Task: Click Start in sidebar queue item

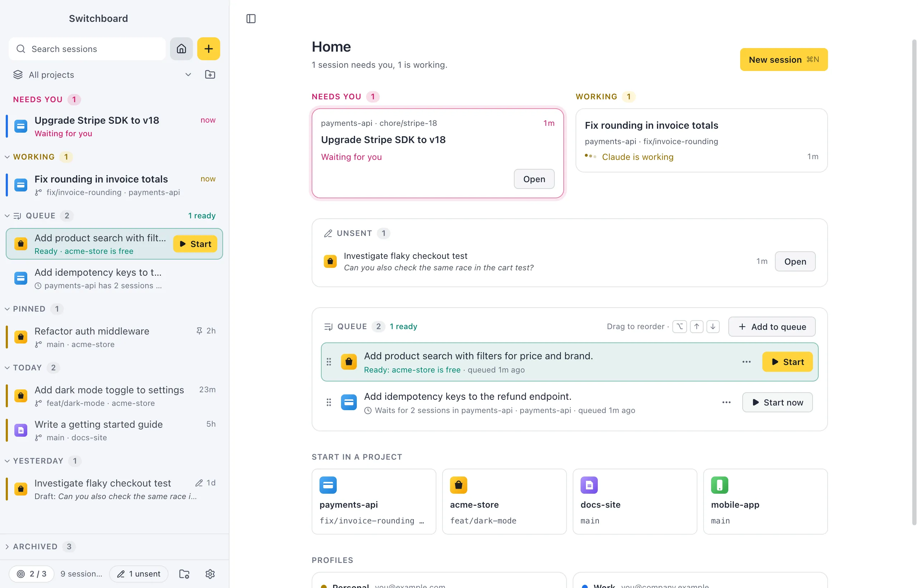Action: coord(195,244)
